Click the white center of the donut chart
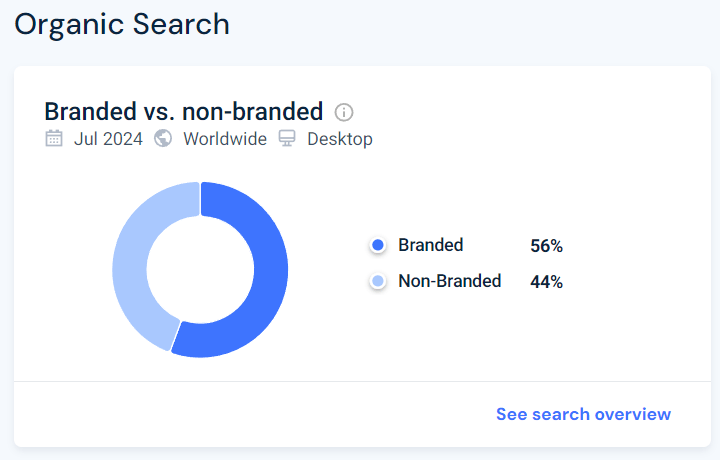This screenshot has height=460, width=720. (x=200, y=269)
